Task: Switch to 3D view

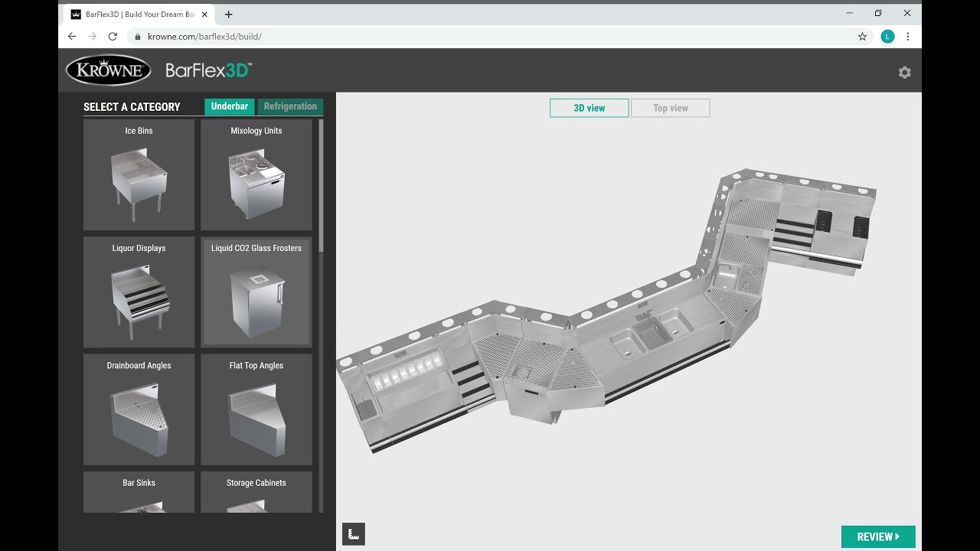Action: [x=590, y=108]
